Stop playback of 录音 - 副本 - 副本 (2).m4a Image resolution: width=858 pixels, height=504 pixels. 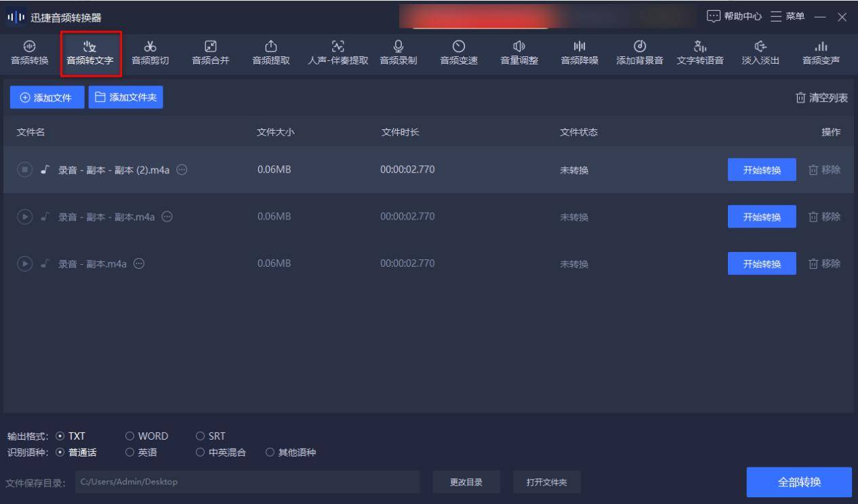tap(24, 169)
